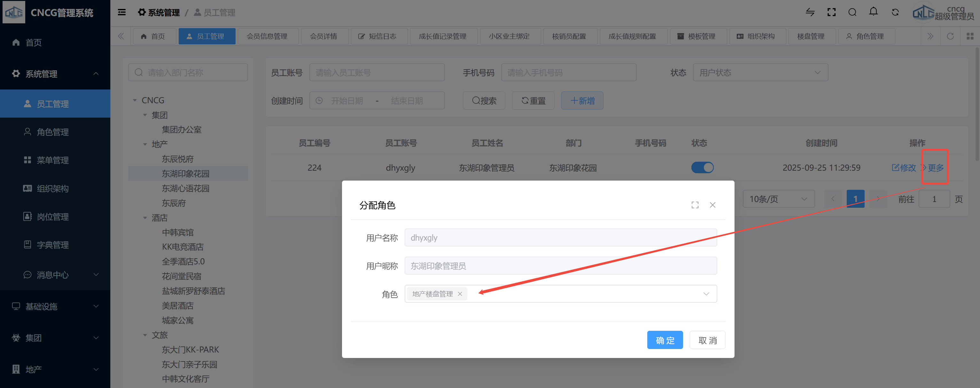Open 角色管理 in the sidebar menu
980x388 pixels.
[x=52, y=132]
